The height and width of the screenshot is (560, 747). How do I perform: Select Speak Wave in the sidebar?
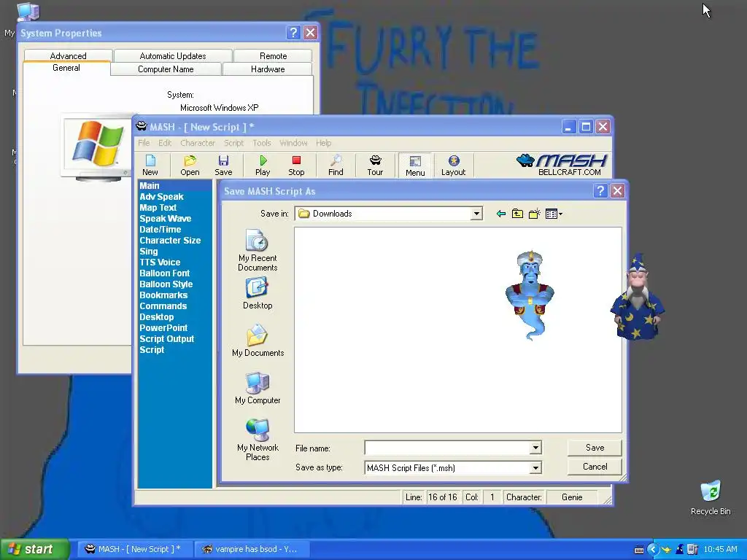point(166,219)
